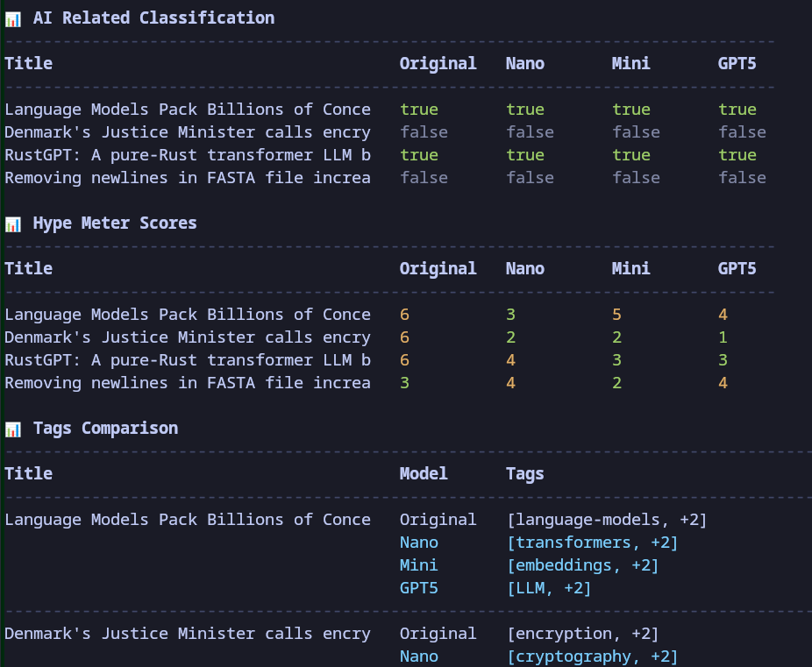Click the '[embeddings, +2]' tags entry

pyautogui.click(x=582, y=565)
